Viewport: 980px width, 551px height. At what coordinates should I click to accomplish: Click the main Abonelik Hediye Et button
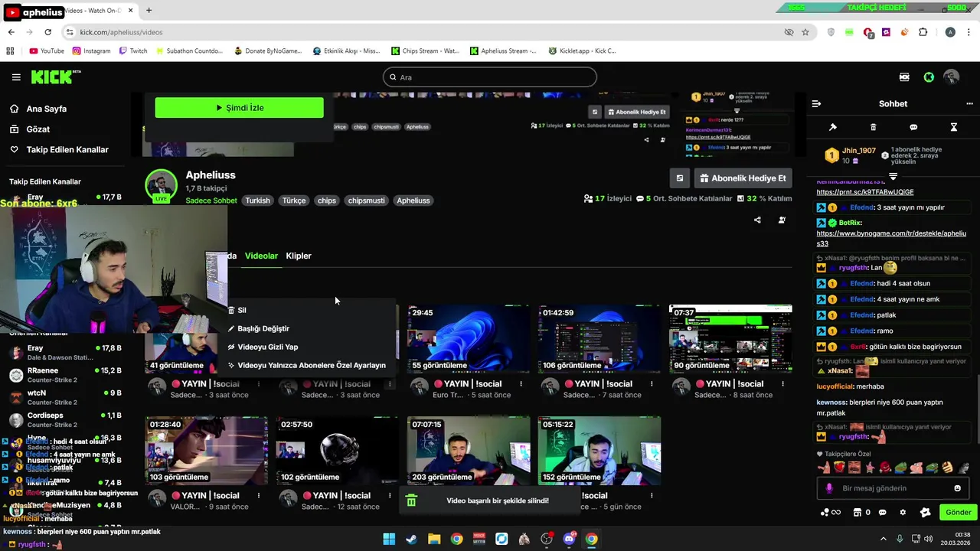pos(743,178)
